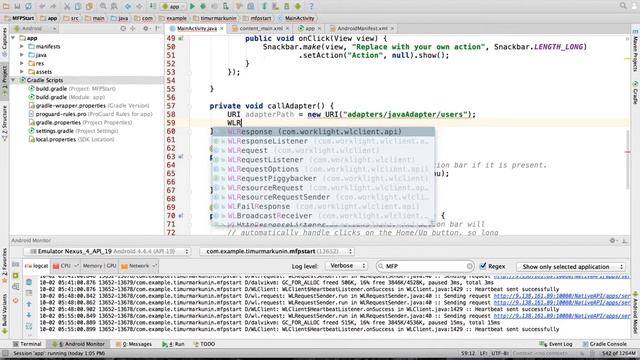
Task: Click the Cut scissors icon
Action: tap(67, 7)
